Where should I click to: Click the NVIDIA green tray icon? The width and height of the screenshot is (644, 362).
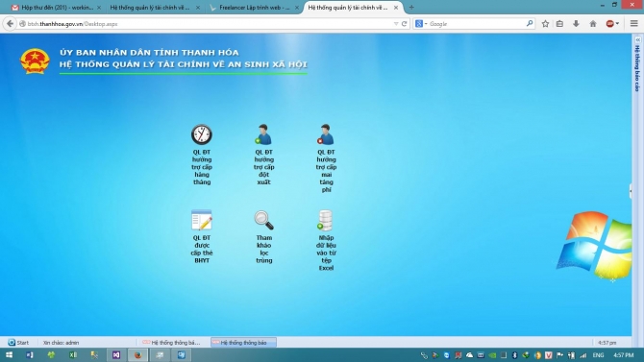coord(492,355)
